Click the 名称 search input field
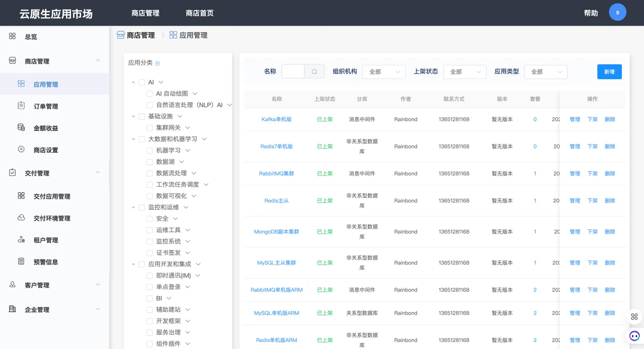The height and width of the screenshot is (349, 644). click(x=293, y=72)
